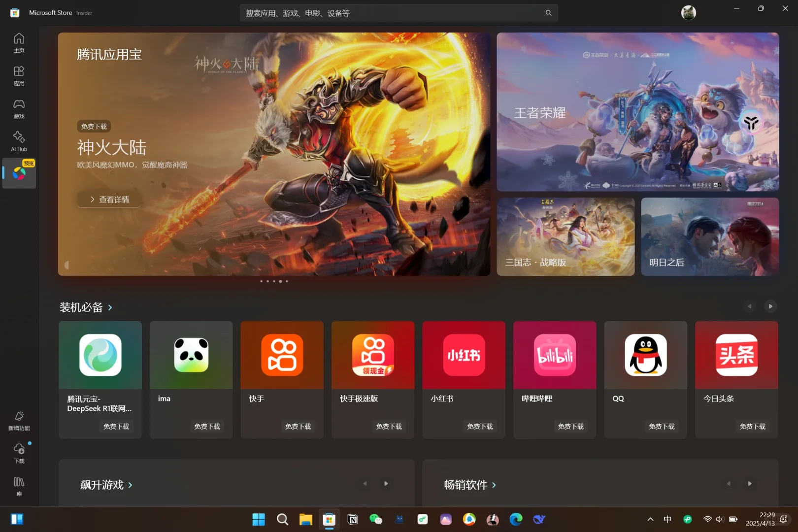Viewport: 798px width, 532px height.
Task: Open the 快手 app icon
Action: point(282,355)
